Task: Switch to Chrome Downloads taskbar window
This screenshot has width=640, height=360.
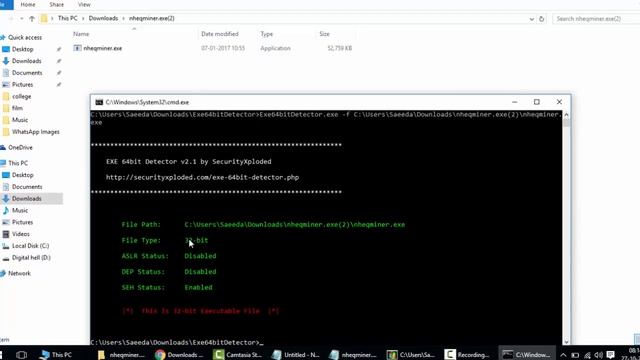Action: (x=179, y=355)
